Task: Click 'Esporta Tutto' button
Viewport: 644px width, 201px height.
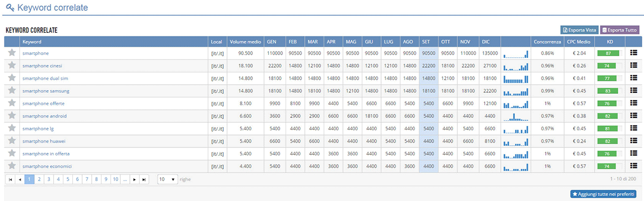Action: 619,30
